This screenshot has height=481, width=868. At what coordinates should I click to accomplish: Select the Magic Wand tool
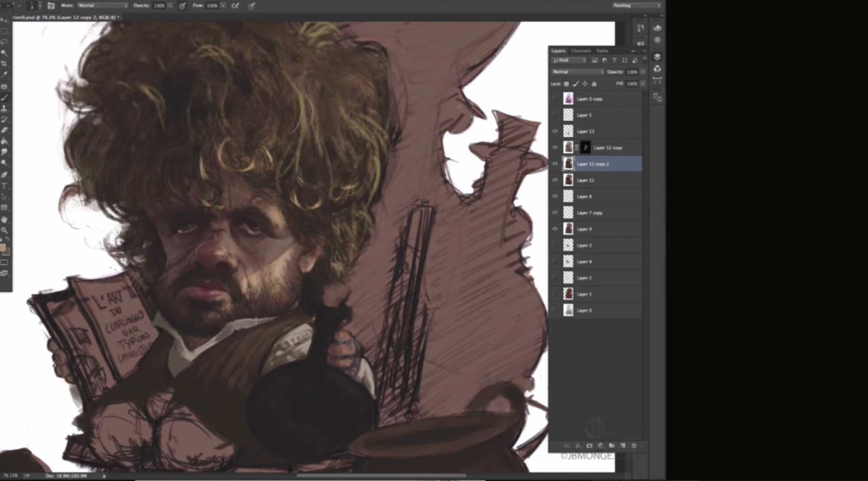(x=4, y=53)
